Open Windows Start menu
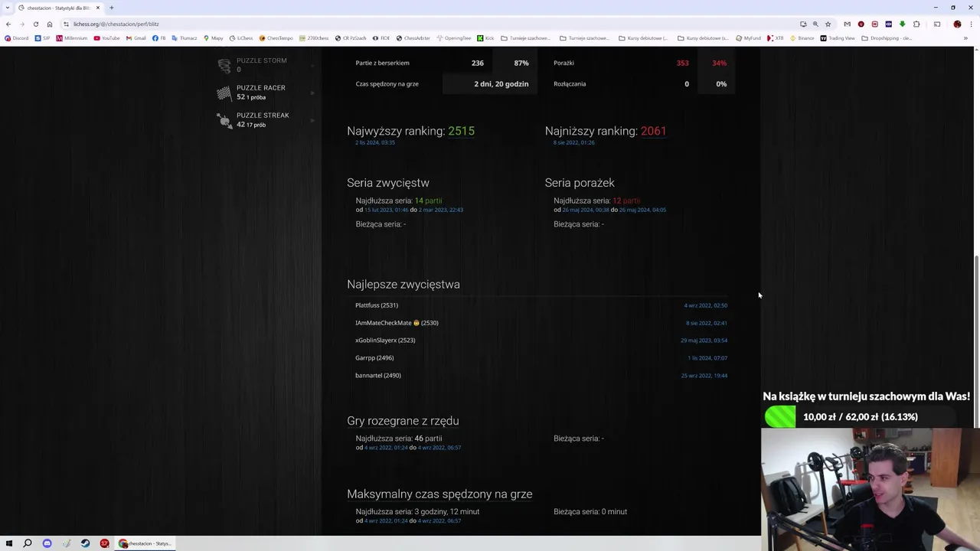The image size is (980, 551). click(9, 543)
